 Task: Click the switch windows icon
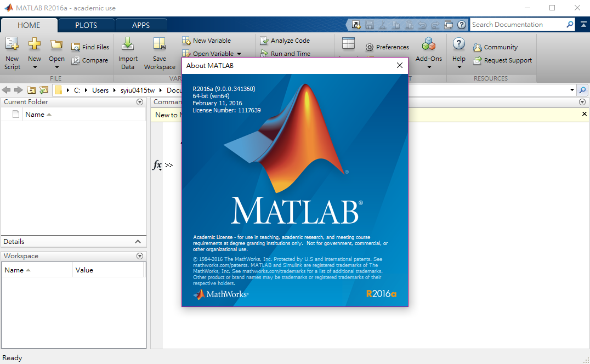[x=449, y=25]
